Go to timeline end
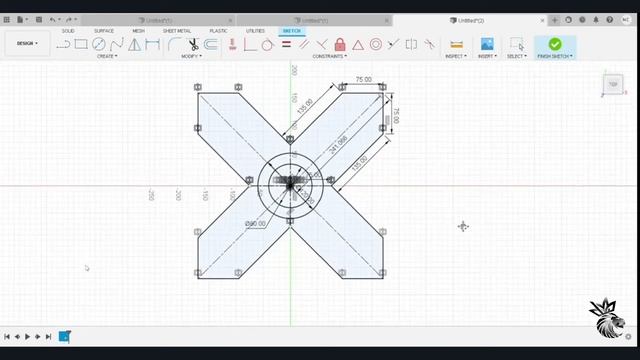Viewport: 640px width, 360px height. 48,337
